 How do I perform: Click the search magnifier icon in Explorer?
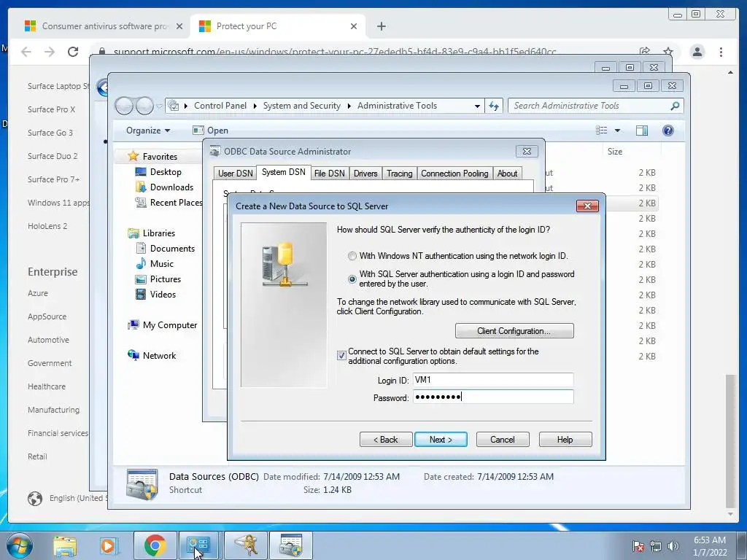(x=675, y=106)
